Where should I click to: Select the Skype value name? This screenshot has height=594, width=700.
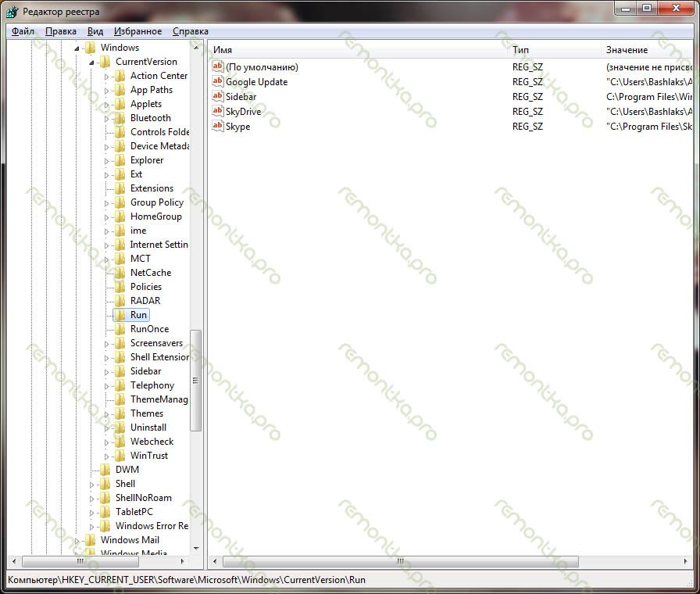point(238,127)
